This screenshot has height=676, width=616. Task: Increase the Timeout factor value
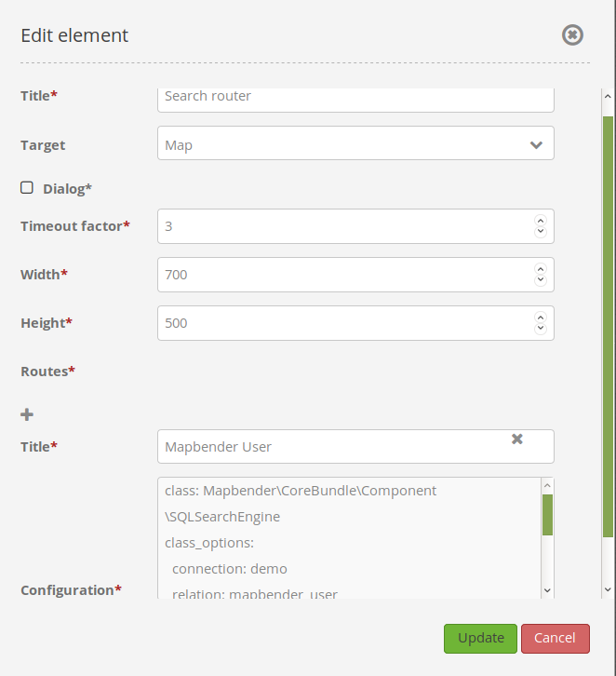tap(540, 221)
